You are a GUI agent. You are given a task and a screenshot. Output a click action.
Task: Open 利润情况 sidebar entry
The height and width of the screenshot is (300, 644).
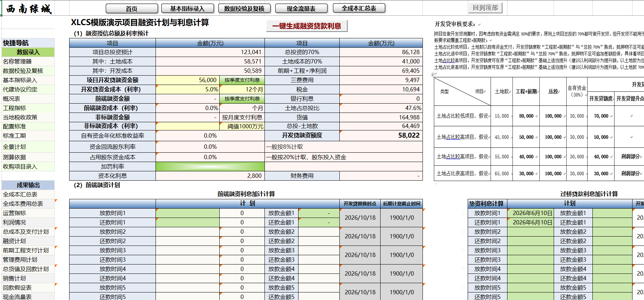coord(28,222)
